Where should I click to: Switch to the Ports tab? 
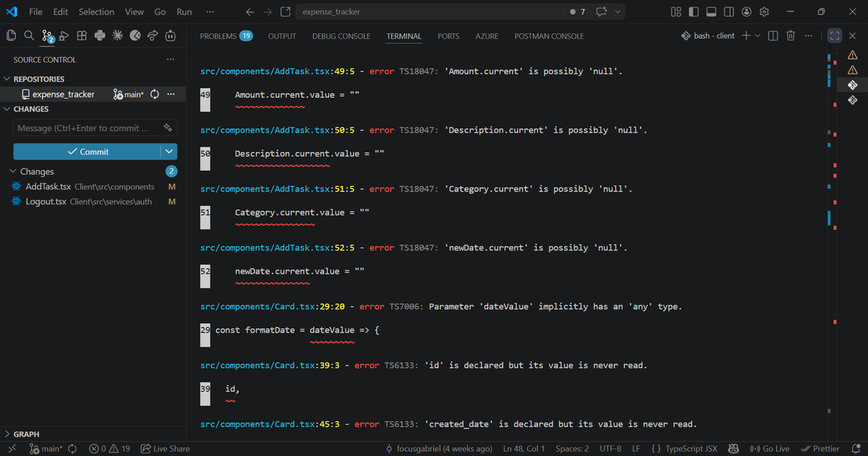pyautogui.click(x=448, y=36)
